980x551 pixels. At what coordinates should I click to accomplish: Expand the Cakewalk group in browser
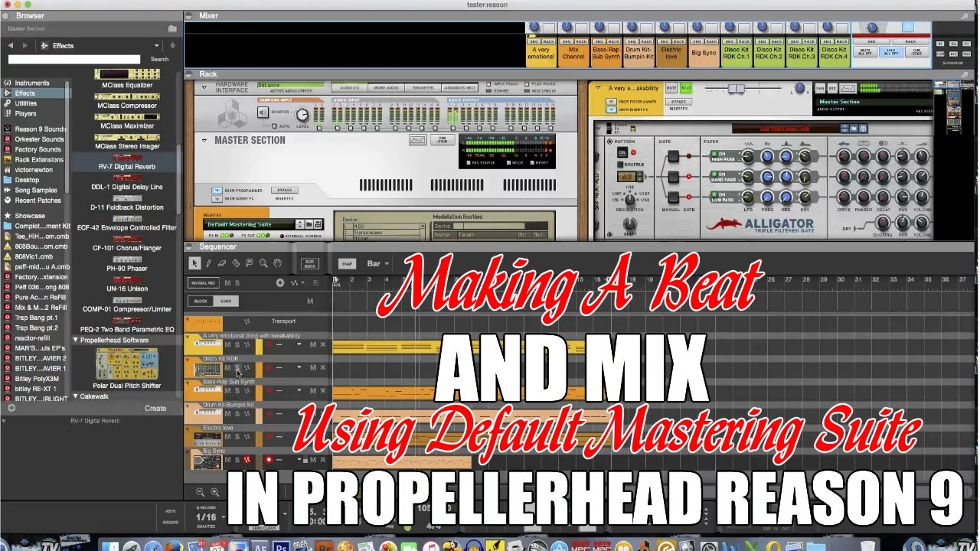[76, 396]
